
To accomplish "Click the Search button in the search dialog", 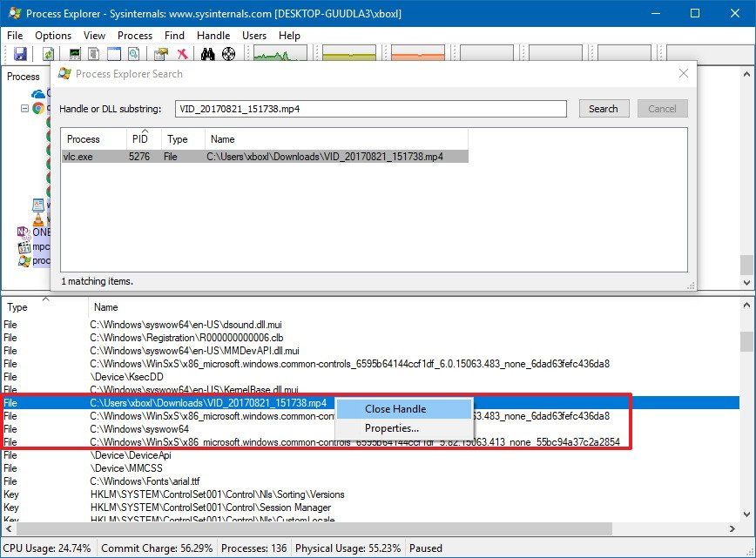I will (604, 108).
